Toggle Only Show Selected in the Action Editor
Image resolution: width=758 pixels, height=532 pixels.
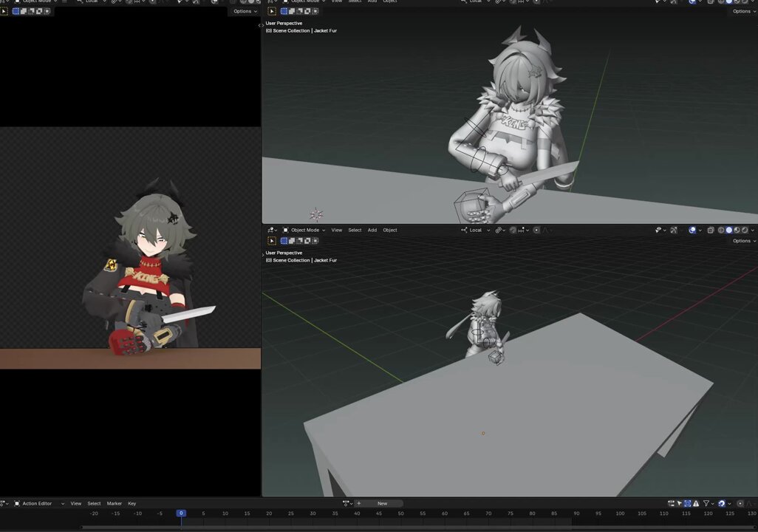click(679, 503)
